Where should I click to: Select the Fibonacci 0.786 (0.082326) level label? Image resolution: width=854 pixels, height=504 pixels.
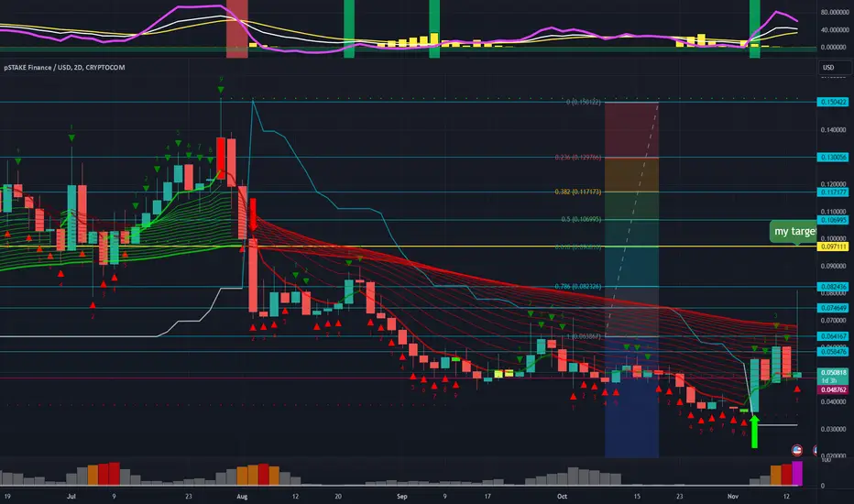click(578, 286)
